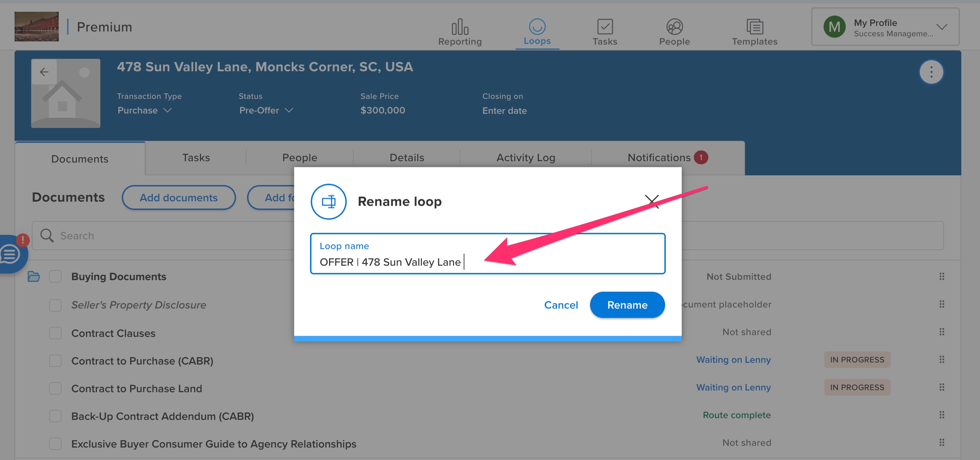Open the Activity Log tab
980x460 pixels.
pyautogui.click(x=526, y=157)
